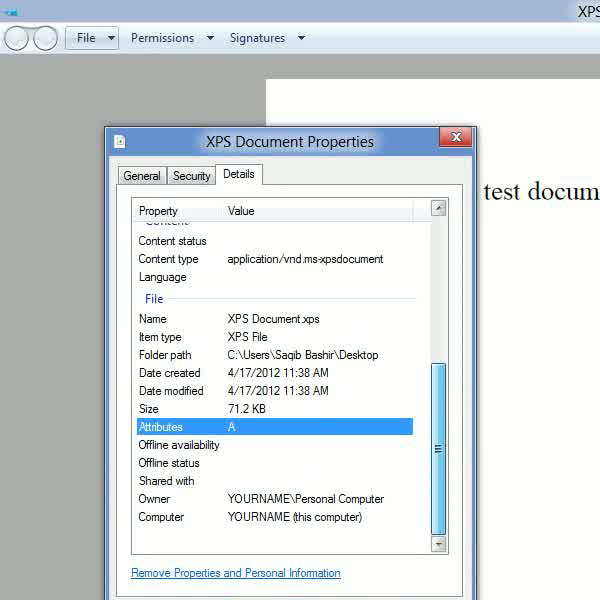Click the vertical scrollbar thumb in properties list
This screenshot has height=600, width=600.
(x=439, y=448)
